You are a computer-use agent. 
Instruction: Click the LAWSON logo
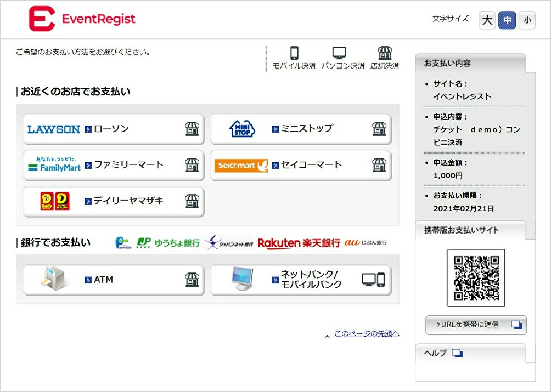(x=54, y=129)
